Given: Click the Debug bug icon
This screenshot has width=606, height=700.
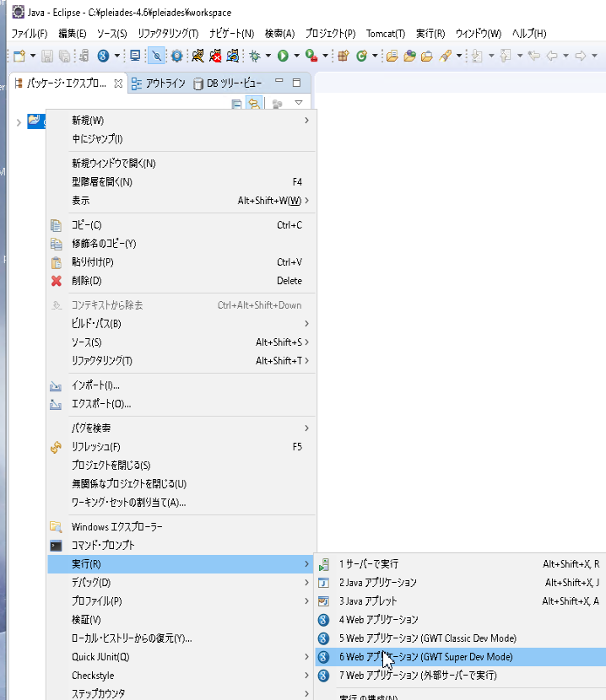Looking at the screenshot, I should (x=255, y=56).
